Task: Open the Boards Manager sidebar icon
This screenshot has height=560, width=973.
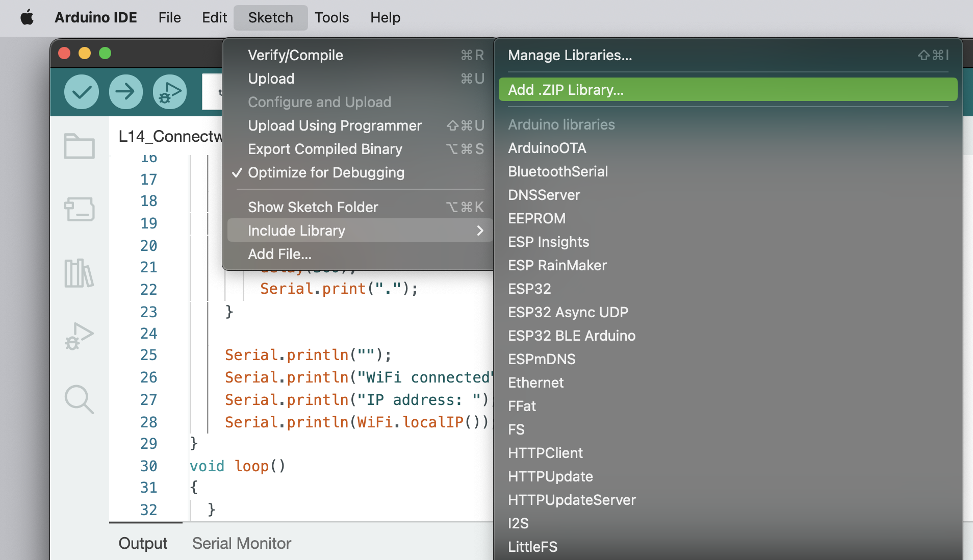Action: click(x=79, y=209)
